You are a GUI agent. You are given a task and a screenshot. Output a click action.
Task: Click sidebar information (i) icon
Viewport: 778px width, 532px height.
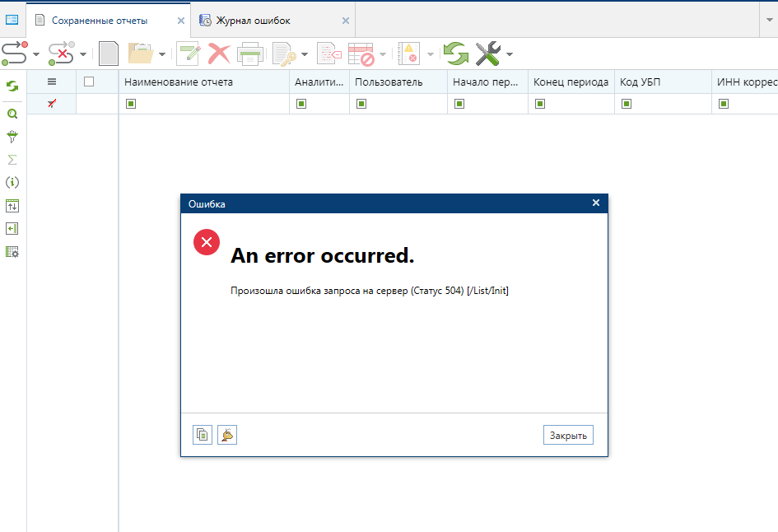pyautogui.click(x=12, y=182)
